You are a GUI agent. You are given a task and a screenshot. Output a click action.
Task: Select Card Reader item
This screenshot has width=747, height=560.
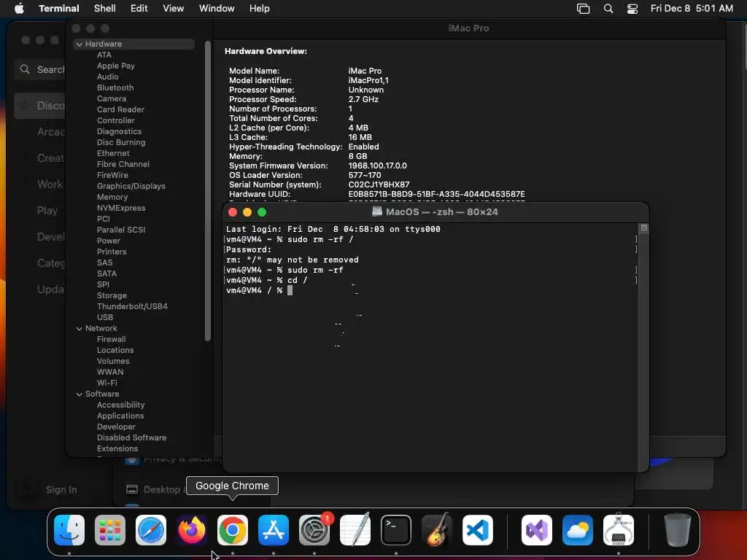(120, 109)
